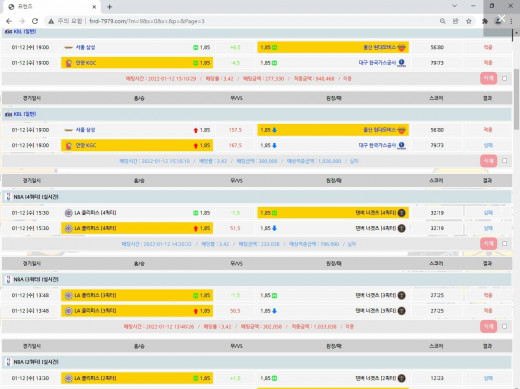The image size is (520, 389).
Task: Delete the NBA 3rd quarter bet slip
Action: pos(488,326)
